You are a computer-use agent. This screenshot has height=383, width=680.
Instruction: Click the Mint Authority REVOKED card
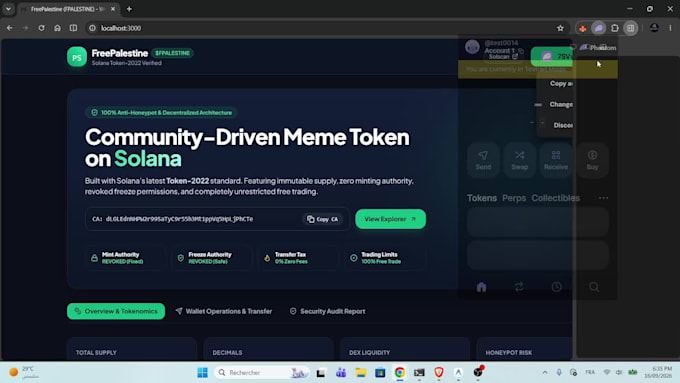click(125, 258)
